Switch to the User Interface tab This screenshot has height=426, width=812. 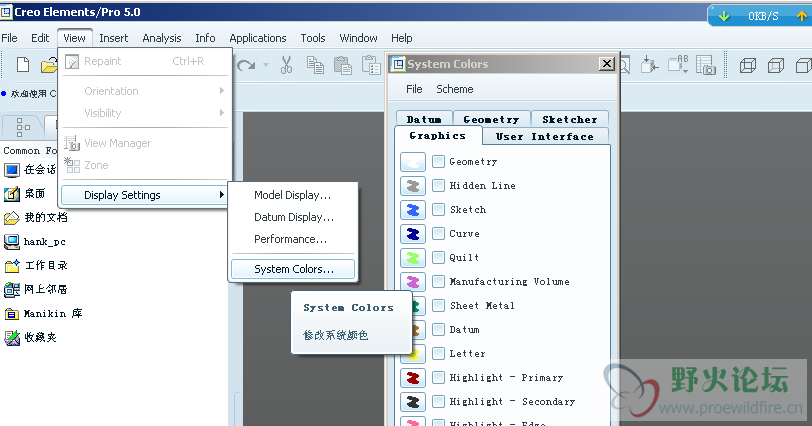point(544,137)
